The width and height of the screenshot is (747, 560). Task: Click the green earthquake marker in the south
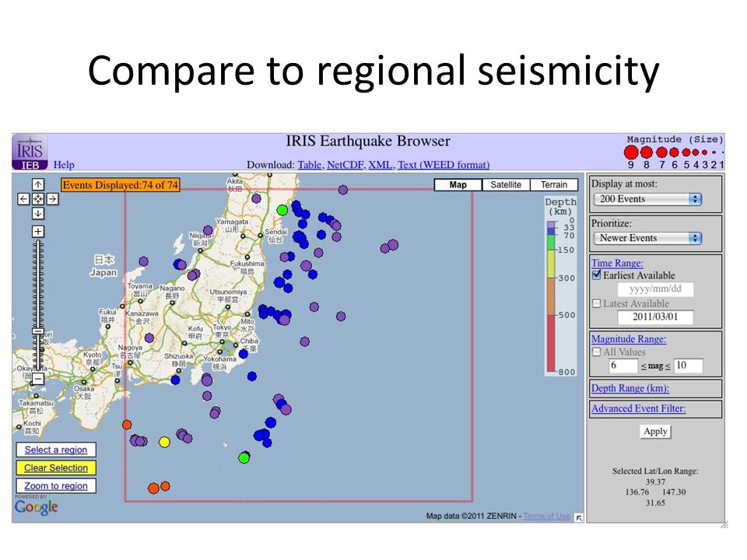(x=244, y=458)
